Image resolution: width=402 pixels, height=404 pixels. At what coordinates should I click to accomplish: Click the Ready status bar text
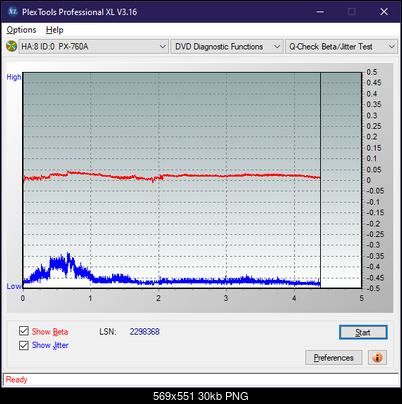(17, 380)
